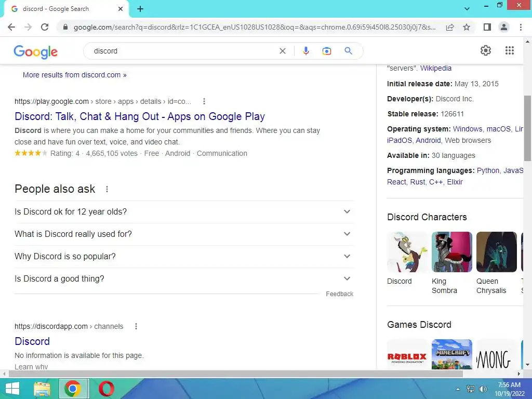Open Elixir link
Image resolution: width=532 pixels, height=399 pixels.
[455, 182]
